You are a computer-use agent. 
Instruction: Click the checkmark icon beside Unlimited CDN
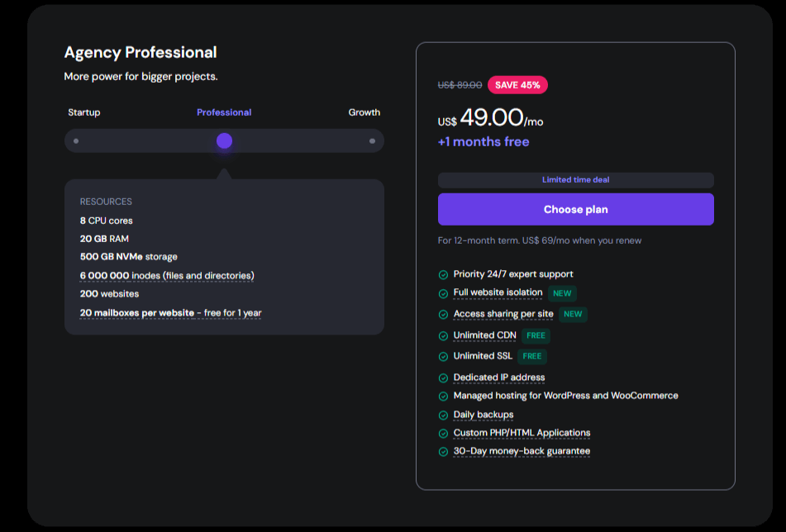pyautogui.click(x=443, y=335)
